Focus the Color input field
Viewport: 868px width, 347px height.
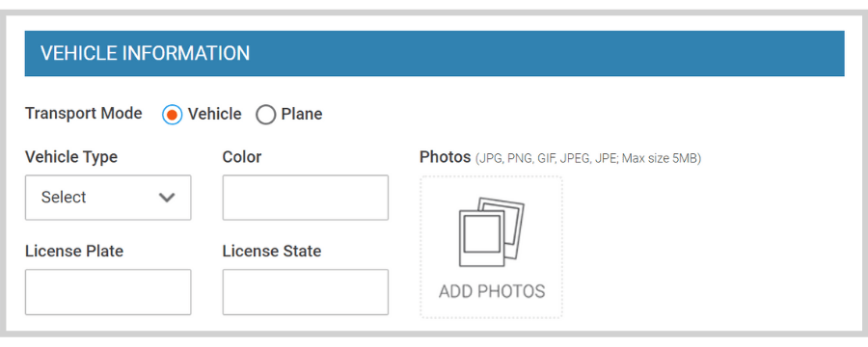point(306,198)
